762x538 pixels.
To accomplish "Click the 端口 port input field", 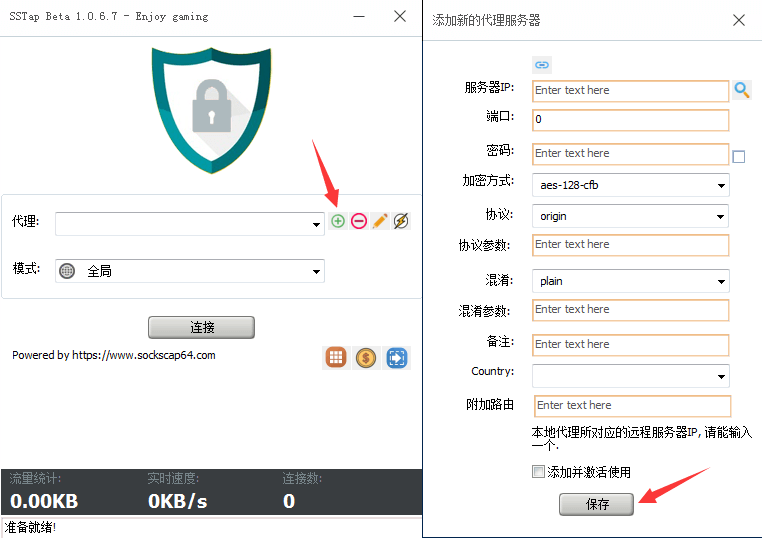I will pos(631,120).
